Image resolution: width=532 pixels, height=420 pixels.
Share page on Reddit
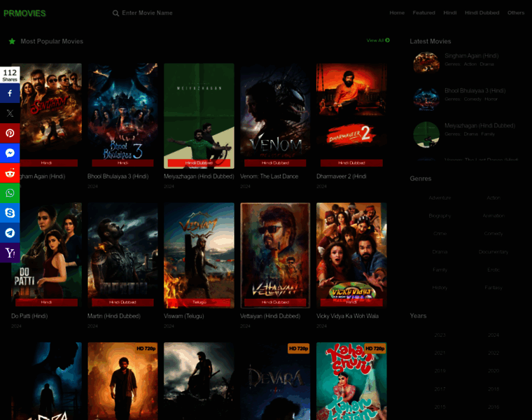(x=10, y=173)
